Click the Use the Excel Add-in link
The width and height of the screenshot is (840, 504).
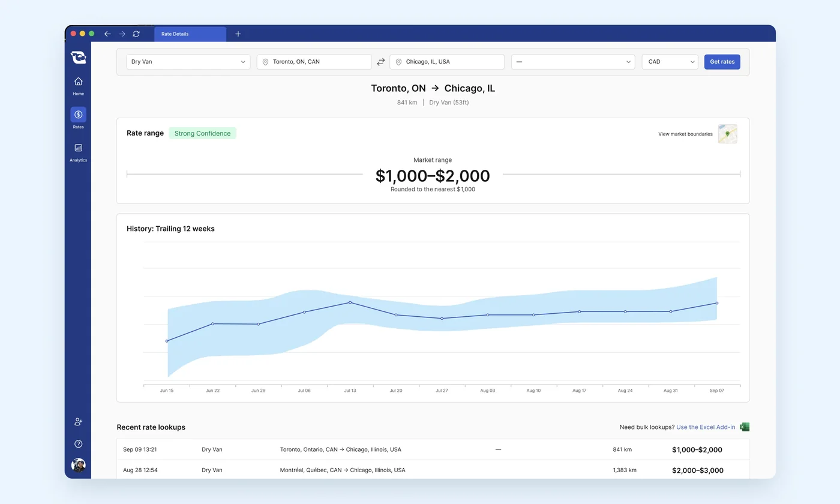(x=706, y=427)
